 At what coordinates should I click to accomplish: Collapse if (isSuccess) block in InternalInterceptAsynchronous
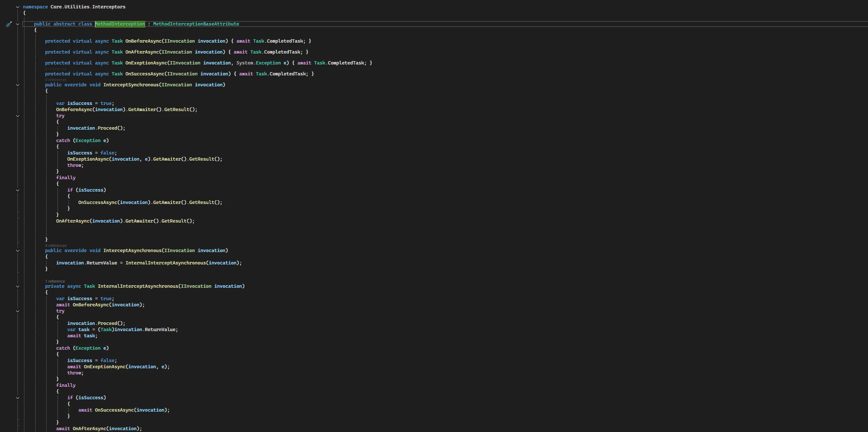click(17, 398)
